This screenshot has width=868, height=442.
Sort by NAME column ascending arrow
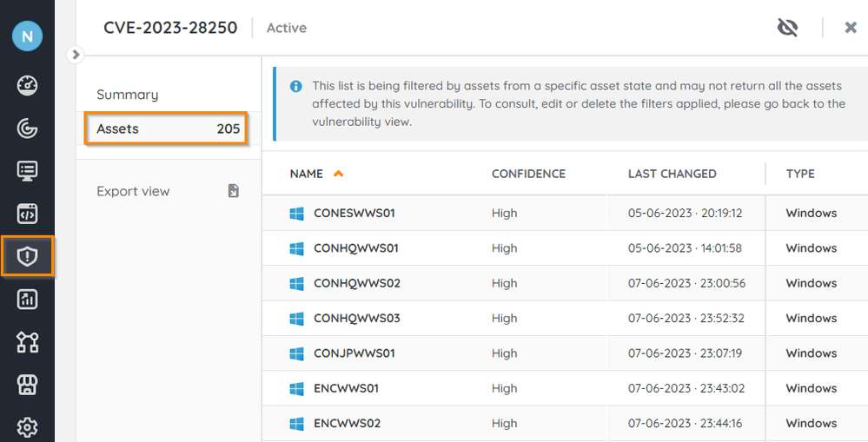(x=338, y=174)
